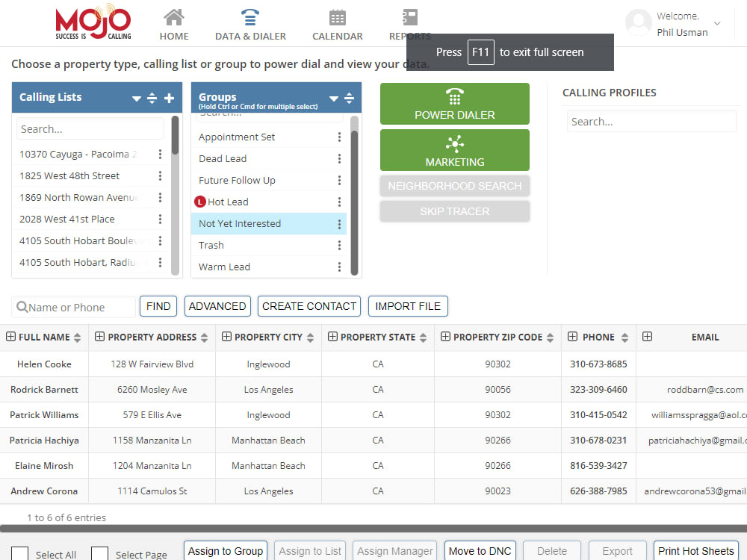Screen dimensions: 747x560
Task: Open options for 1869 North Rowan Avenue list
Action: tap(160, 197)
